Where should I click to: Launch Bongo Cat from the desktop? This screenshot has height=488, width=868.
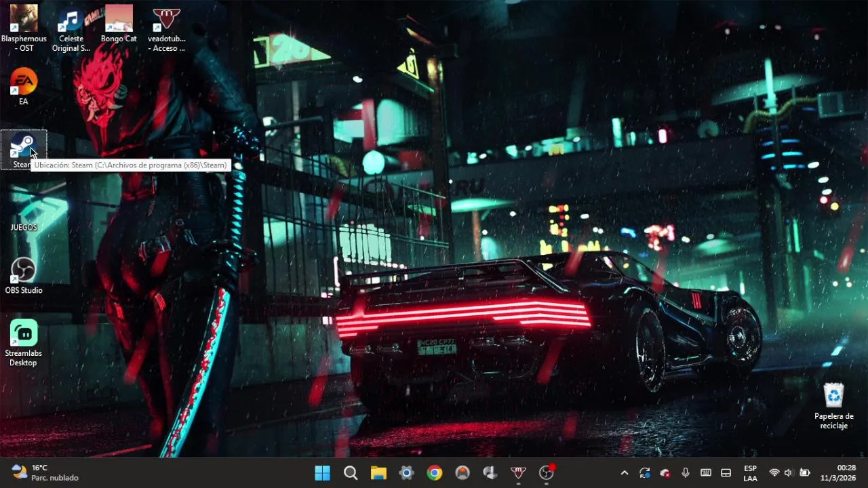pos(119,24)
